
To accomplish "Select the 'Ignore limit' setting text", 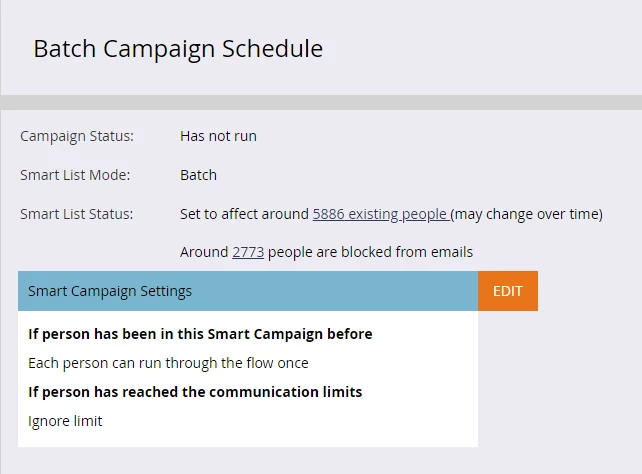I will click(x=65, y=421).
